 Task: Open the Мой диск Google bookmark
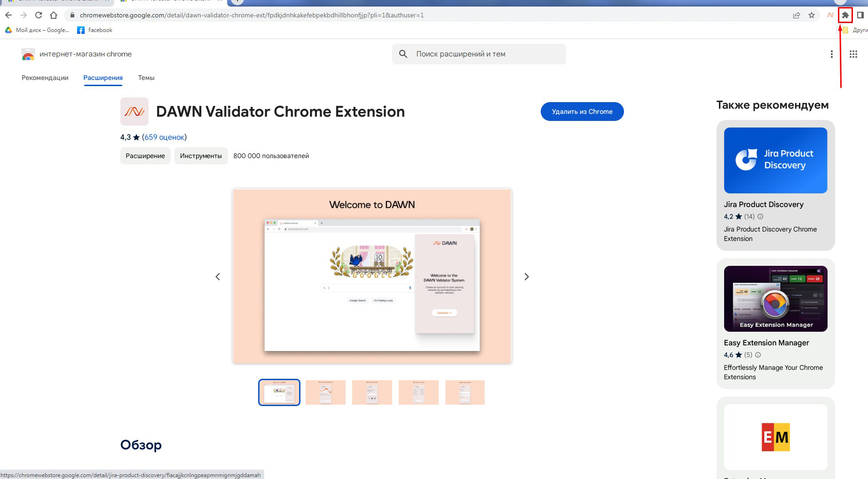tap(37, 30)
